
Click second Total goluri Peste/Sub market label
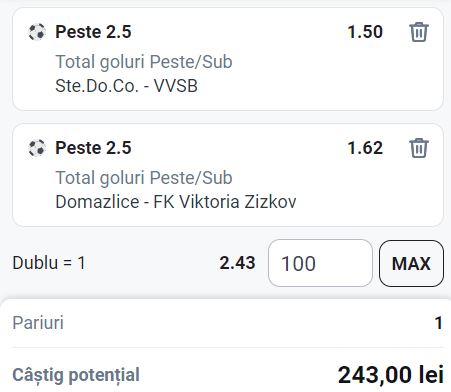144,178
